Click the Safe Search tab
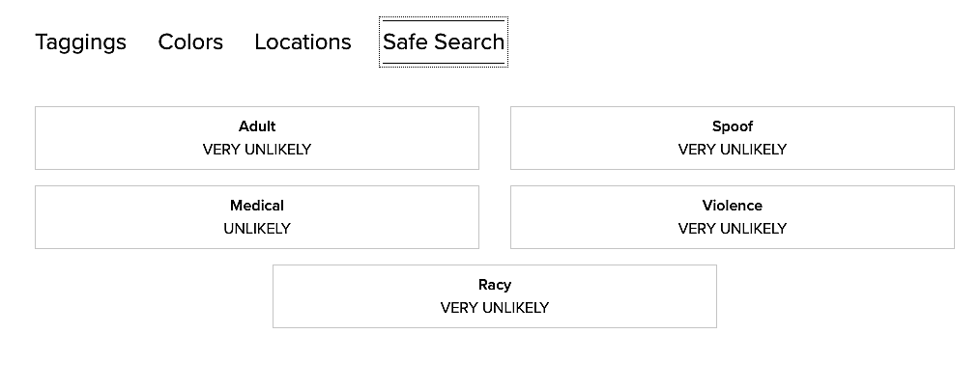 point(443,42)
